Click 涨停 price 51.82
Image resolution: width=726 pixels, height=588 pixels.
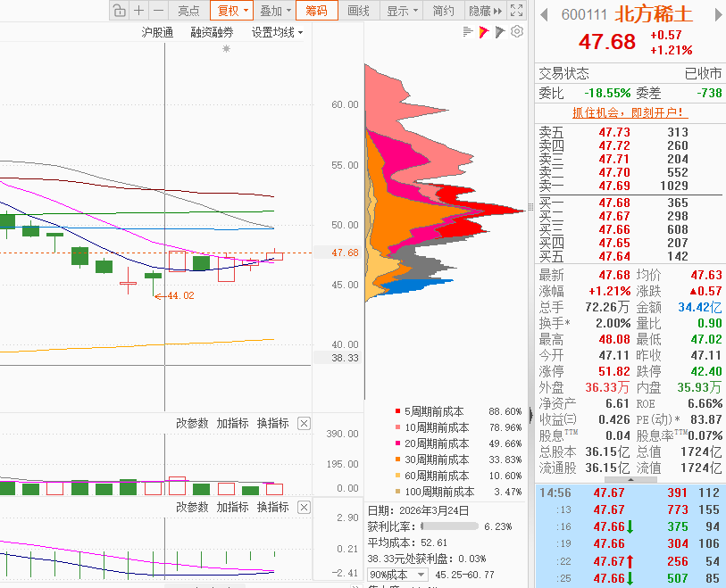(x=614, y=371)
